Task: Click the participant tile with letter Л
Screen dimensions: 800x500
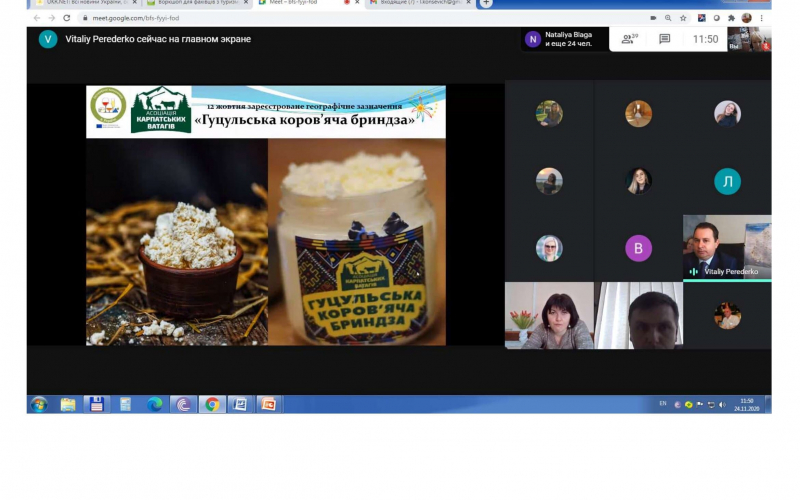Action: [727, 181]
